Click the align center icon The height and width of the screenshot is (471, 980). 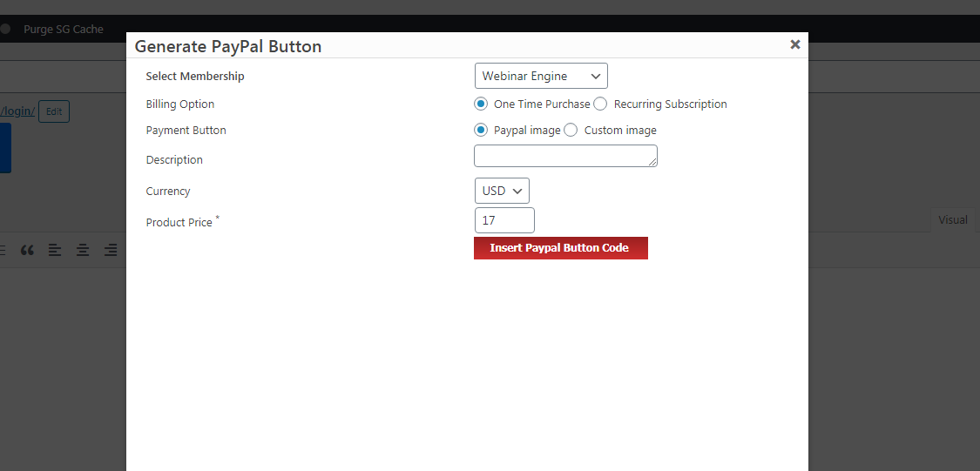83,251
